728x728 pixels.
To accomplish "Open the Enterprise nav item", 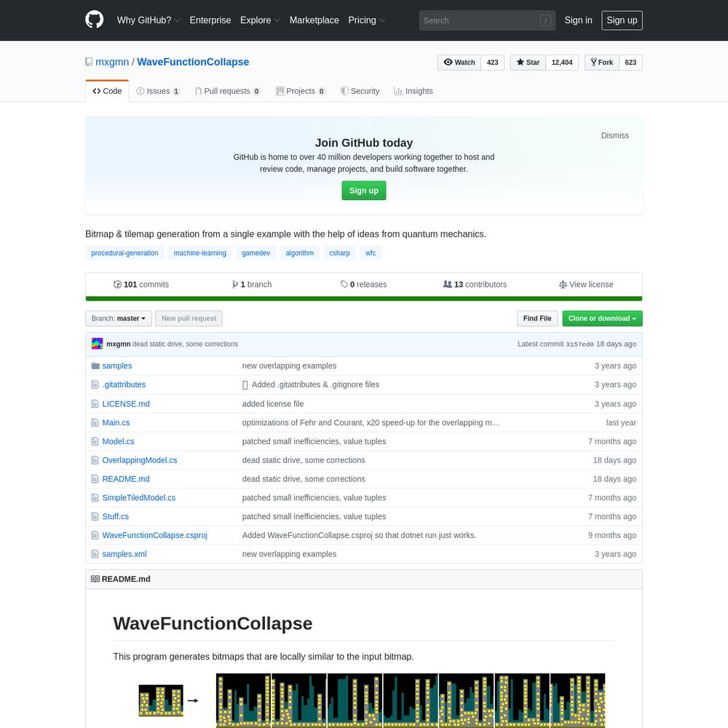I will (210, 20).
